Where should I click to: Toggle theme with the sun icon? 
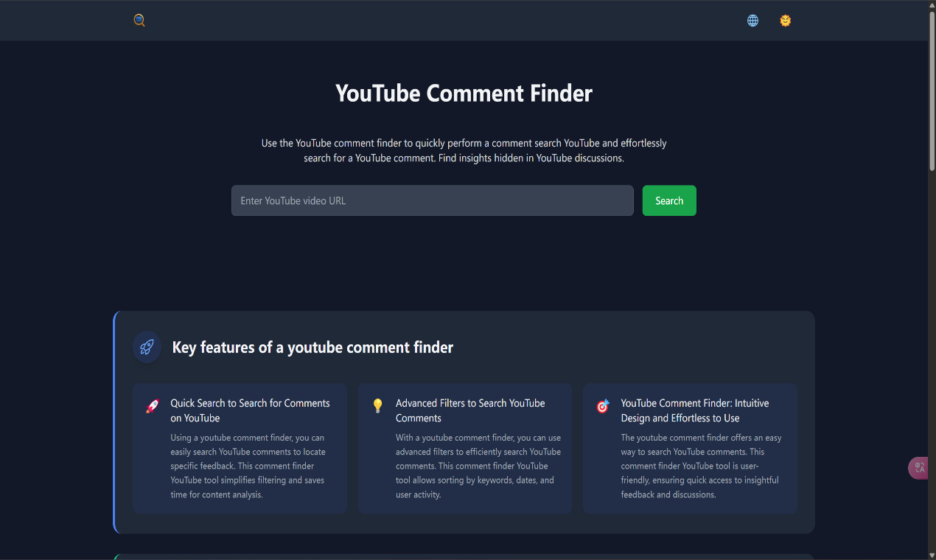[785, 21]
